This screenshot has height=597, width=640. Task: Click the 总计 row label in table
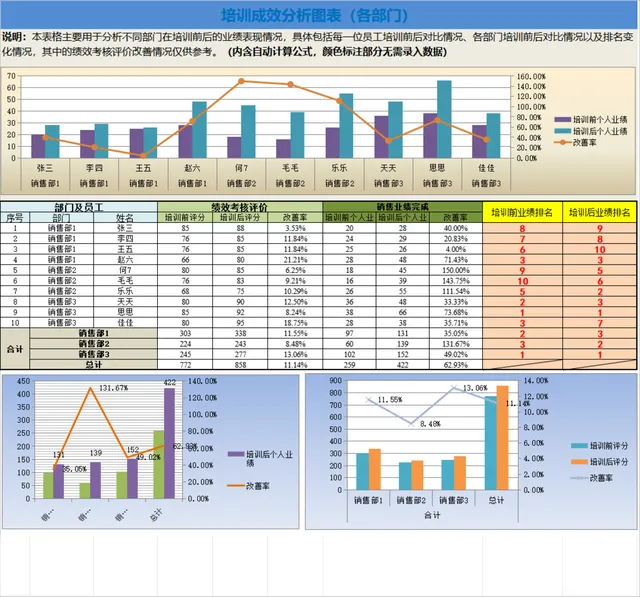click(93, 365)
